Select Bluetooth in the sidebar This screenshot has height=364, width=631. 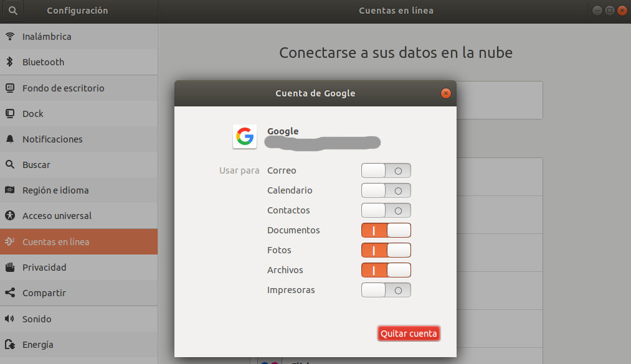(79, 62)
